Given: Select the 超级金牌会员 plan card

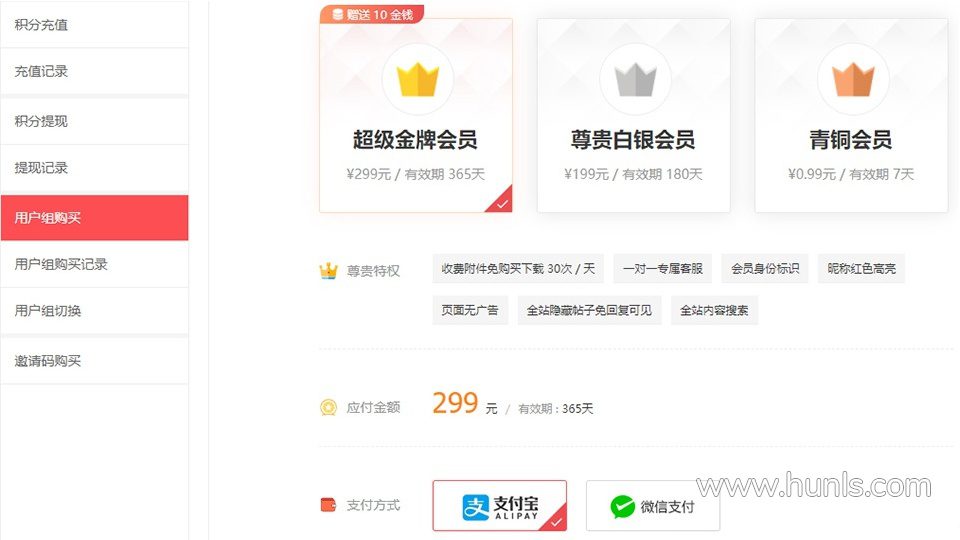Looking at the screenshot, I should (416, 116).
